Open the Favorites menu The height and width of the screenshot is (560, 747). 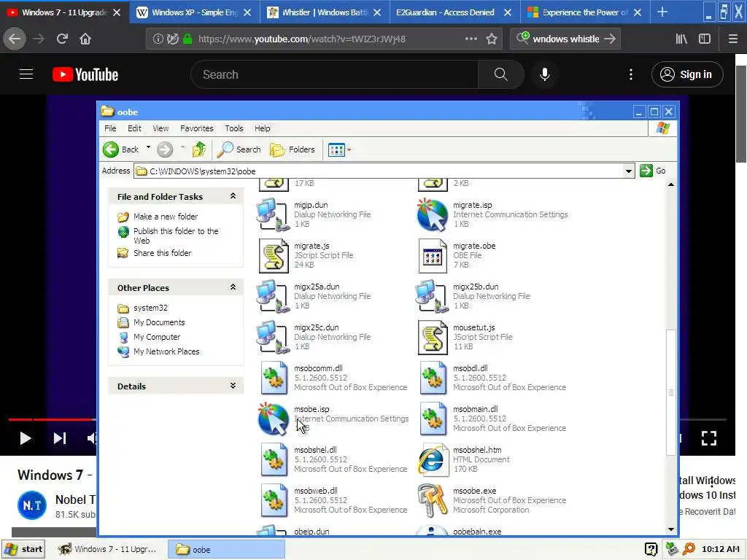coord(196,128)
